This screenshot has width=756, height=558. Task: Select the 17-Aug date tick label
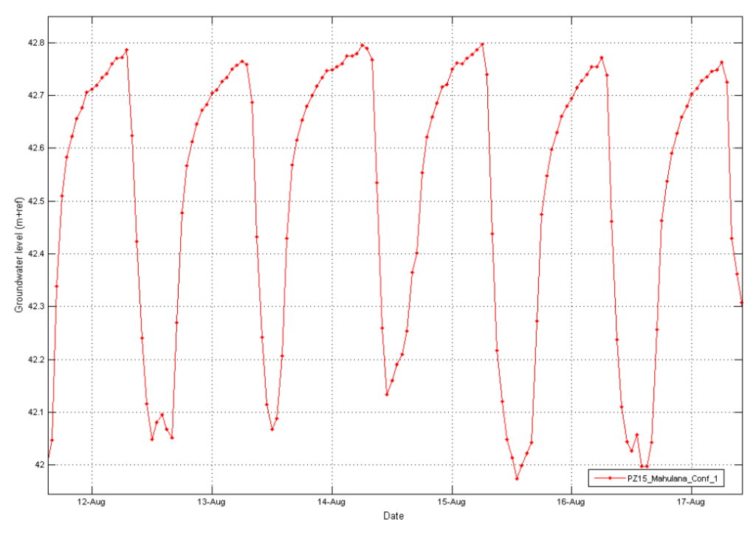[x=691, y=502]
